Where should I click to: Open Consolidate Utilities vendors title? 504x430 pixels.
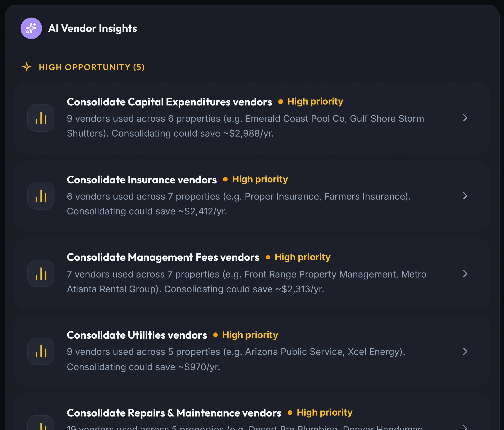click(x=137, y=335)
